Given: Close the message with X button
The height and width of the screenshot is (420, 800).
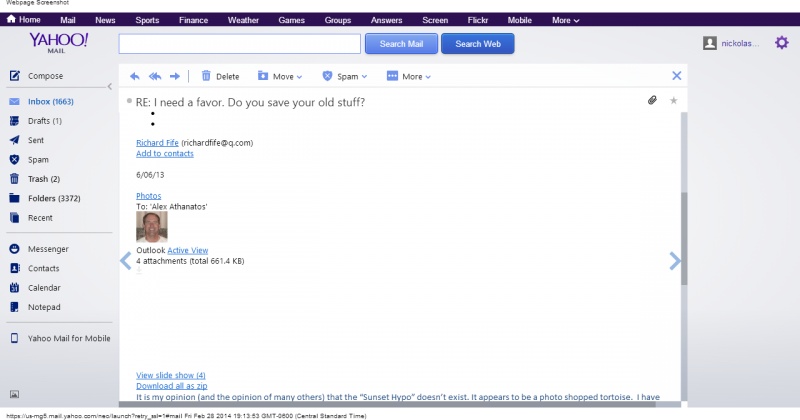Looking at the screenshot, I should [677, 76].
